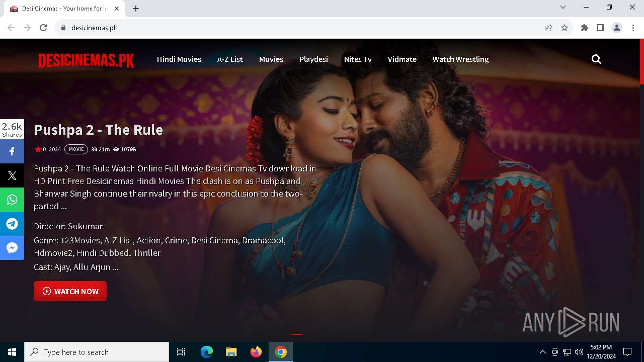Launch Microsoft Edge from taskbar
Image resolution: width=644 pixels, height=362 pixels.
pyautogui.click(x=207, y=352)
